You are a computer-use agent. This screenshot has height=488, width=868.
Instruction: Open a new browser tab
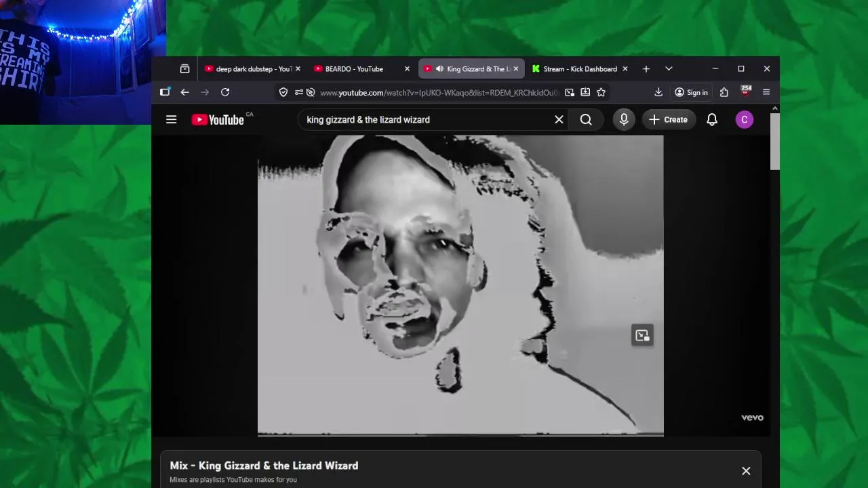pyautogui.click(x=646, y=68)
